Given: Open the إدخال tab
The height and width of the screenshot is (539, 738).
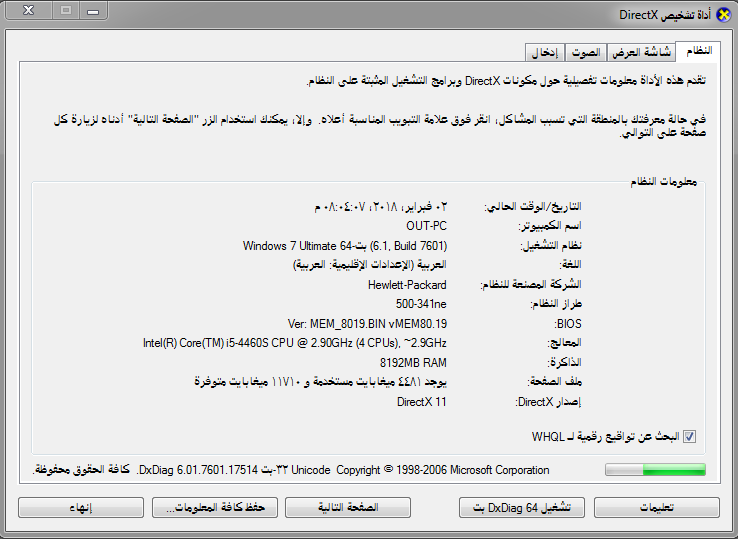Looking at the screenshot, I should (545, 52).
